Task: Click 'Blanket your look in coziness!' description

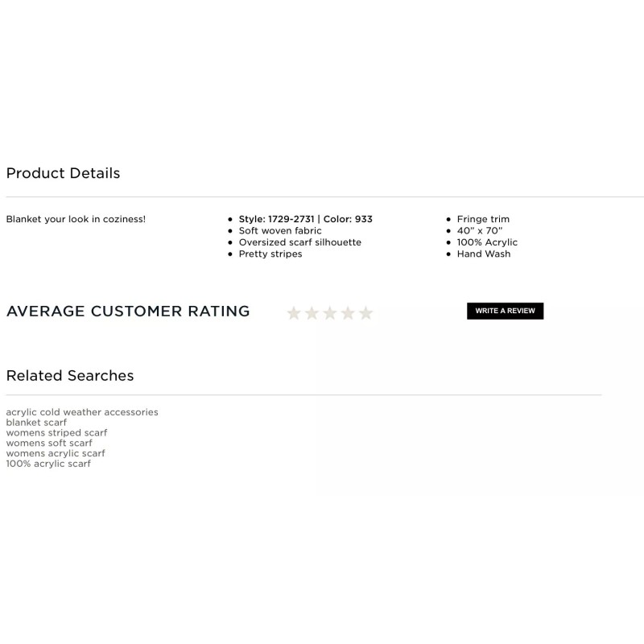Action: 76,219
